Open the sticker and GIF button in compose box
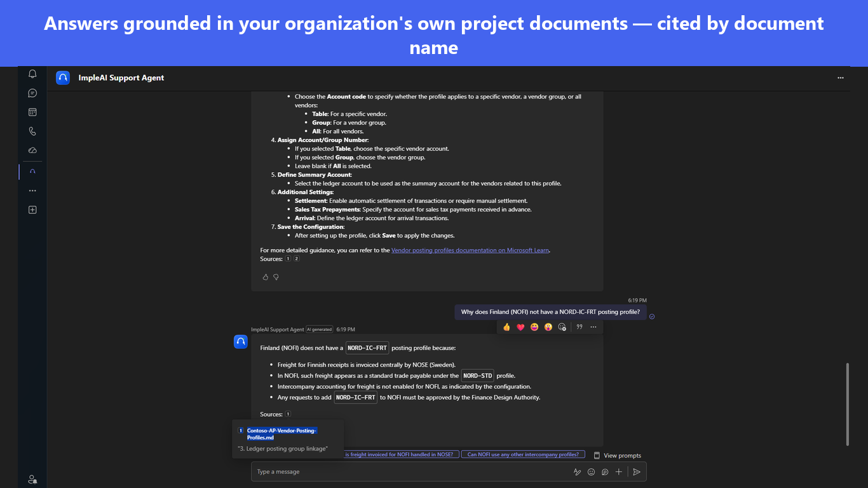The width and height of the screenshot is (868, 488). [x=605, y=472]
